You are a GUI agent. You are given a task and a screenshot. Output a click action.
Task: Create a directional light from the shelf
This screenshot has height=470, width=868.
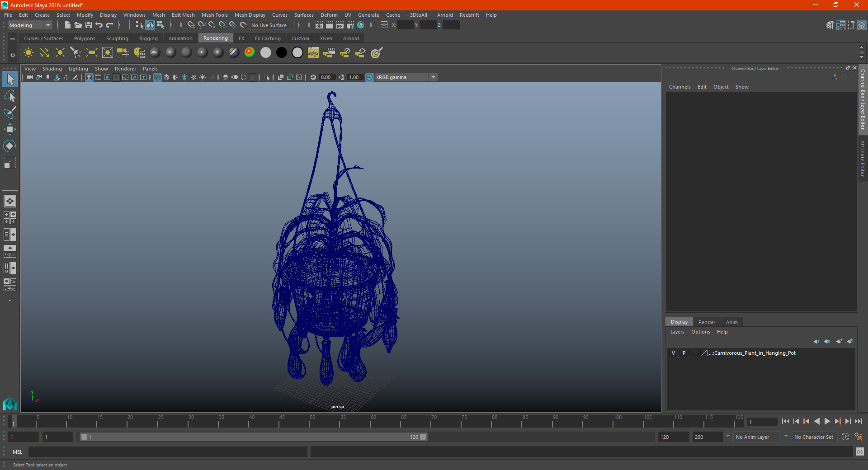(44, 53)
